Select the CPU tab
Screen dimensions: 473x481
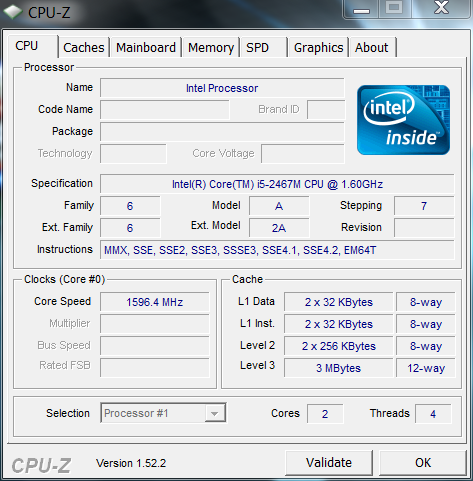[32, 46]
